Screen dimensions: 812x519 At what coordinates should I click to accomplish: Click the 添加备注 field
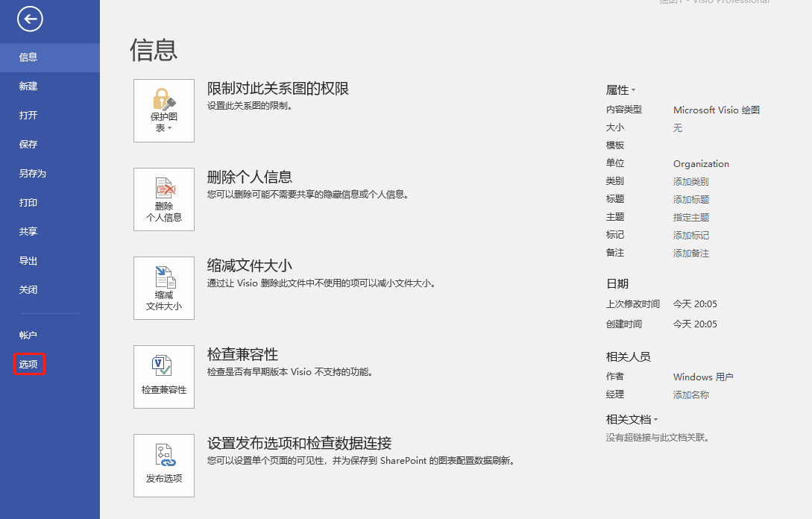690,254
